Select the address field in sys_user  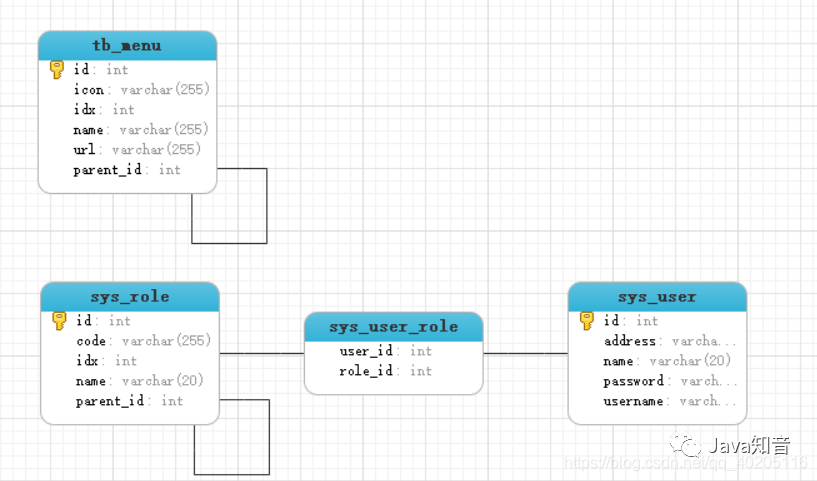click(670, 341)
